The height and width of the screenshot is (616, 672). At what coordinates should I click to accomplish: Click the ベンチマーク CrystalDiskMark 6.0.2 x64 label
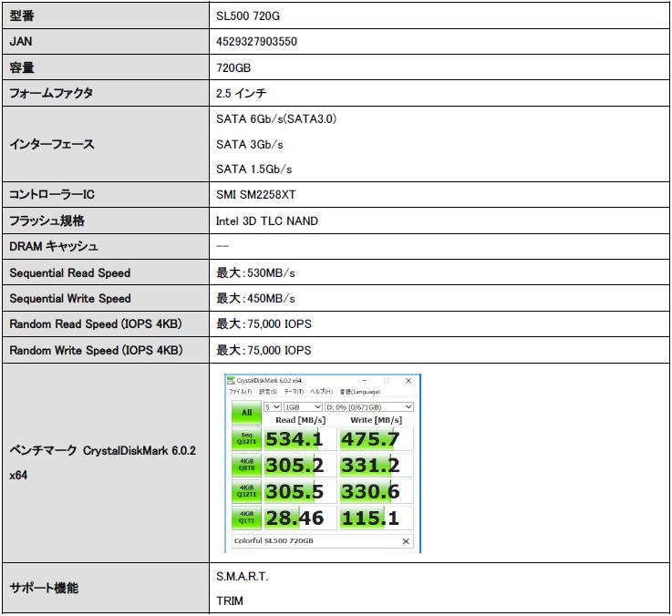coord(103,463)
